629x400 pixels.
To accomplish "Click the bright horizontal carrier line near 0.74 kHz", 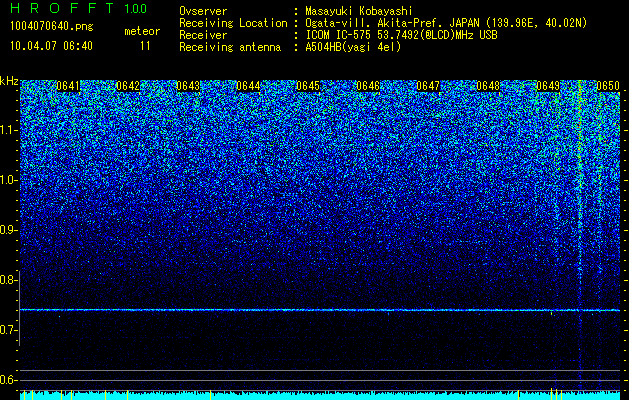I will click(x=320, y=310).
